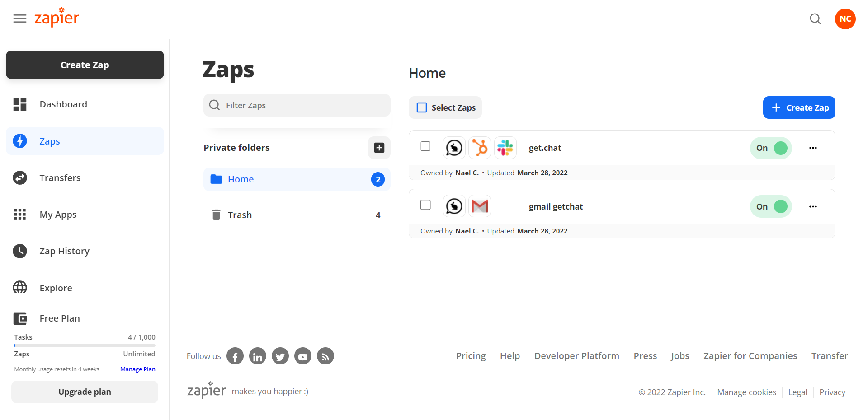The image size is (868, 420).
Task: Open the Jobs footer link
Action: [x=680, y=356]
